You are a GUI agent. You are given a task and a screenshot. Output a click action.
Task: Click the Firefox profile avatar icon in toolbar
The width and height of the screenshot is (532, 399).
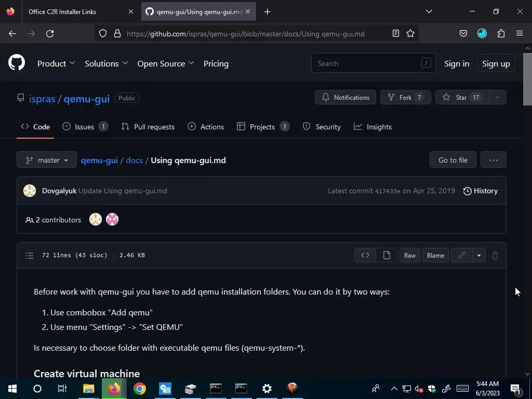(x=482, y=33)
